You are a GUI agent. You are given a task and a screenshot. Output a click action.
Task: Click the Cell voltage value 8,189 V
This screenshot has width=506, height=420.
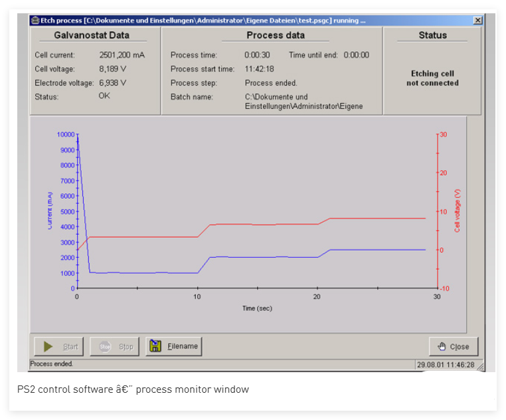(x=112, y=69)
